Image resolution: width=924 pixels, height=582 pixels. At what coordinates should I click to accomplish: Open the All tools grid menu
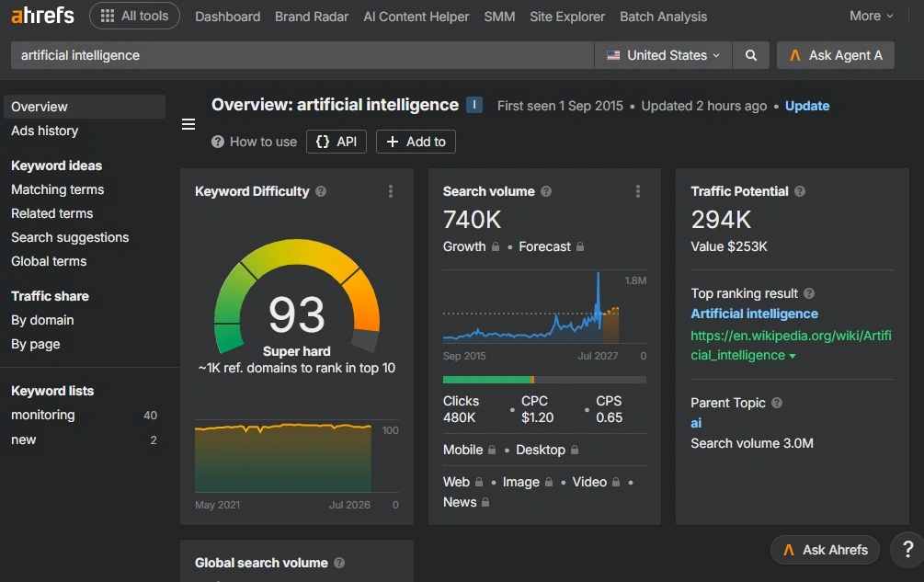tap(134, 16)
